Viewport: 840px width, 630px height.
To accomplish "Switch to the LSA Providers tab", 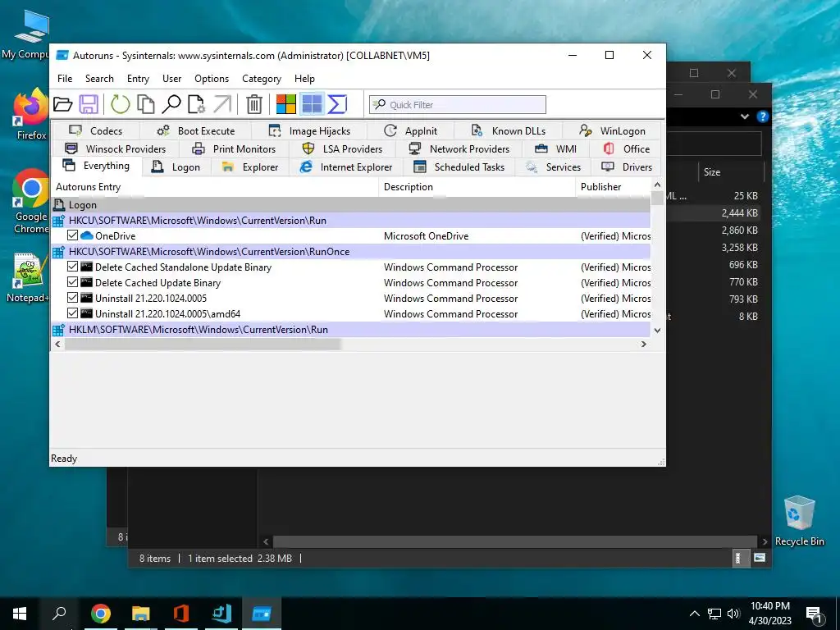I will pos(342,149).
